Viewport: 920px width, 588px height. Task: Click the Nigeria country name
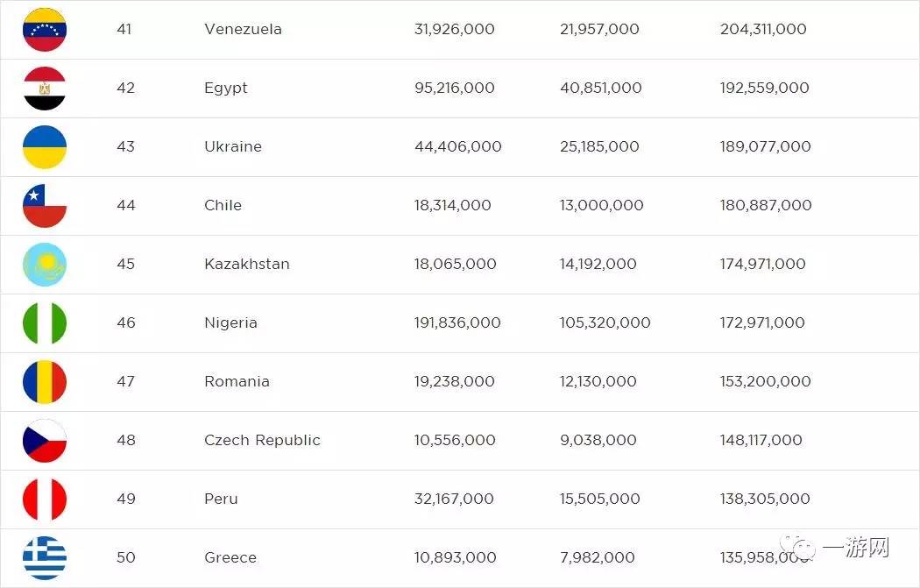click(230, 323)
